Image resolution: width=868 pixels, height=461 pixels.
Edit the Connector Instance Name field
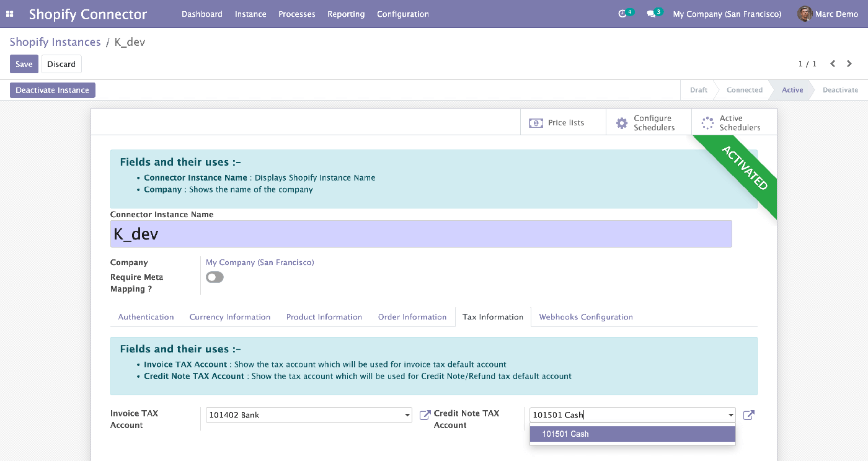tap(421, 234)
